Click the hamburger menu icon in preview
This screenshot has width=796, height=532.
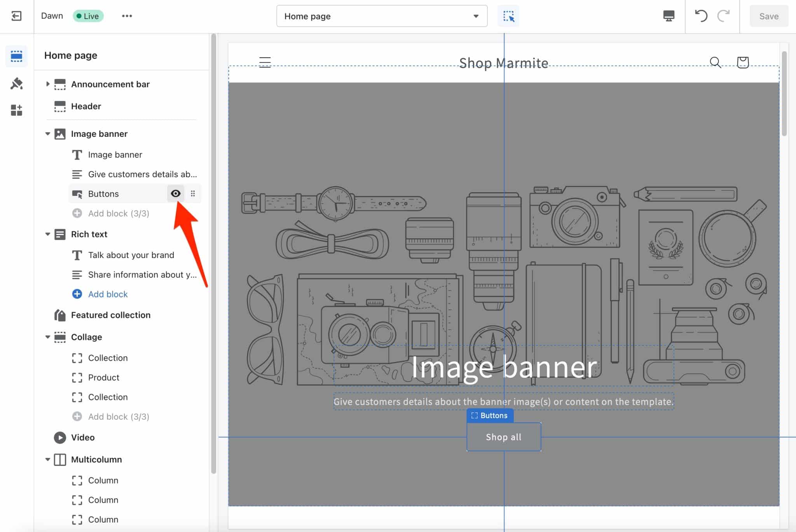pos(266,62)
